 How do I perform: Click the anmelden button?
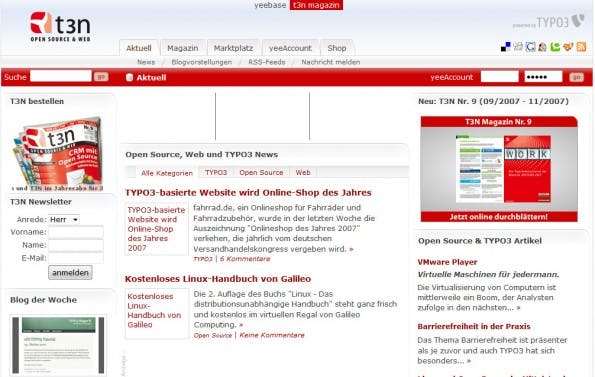click(70, 273)
